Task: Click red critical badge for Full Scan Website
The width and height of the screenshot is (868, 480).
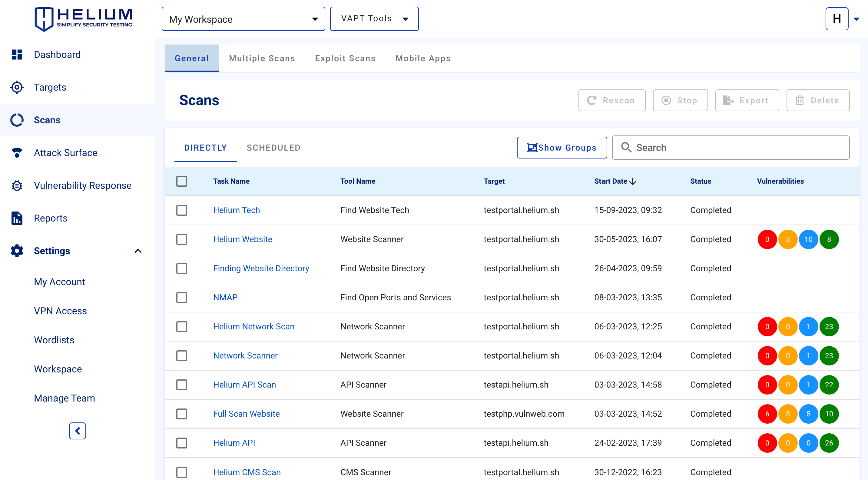Action: (x=767, y=413)
